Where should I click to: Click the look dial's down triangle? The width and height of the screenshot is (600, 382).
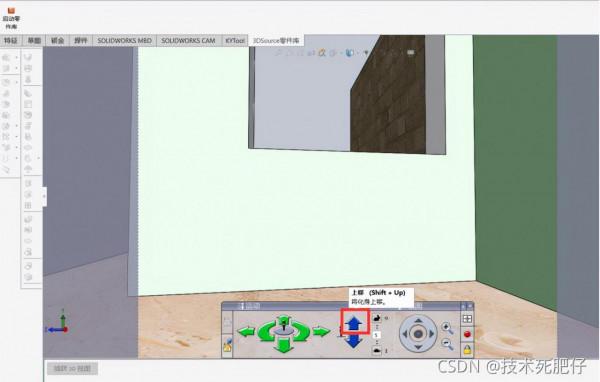pyautogui.click(x=418, y=347)
